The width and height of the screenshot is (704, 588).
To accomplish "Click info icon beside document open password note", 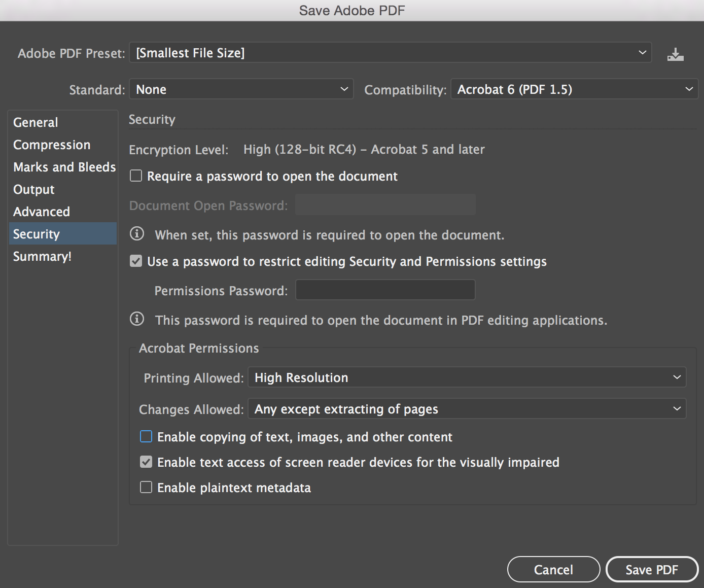I will 137,233.
